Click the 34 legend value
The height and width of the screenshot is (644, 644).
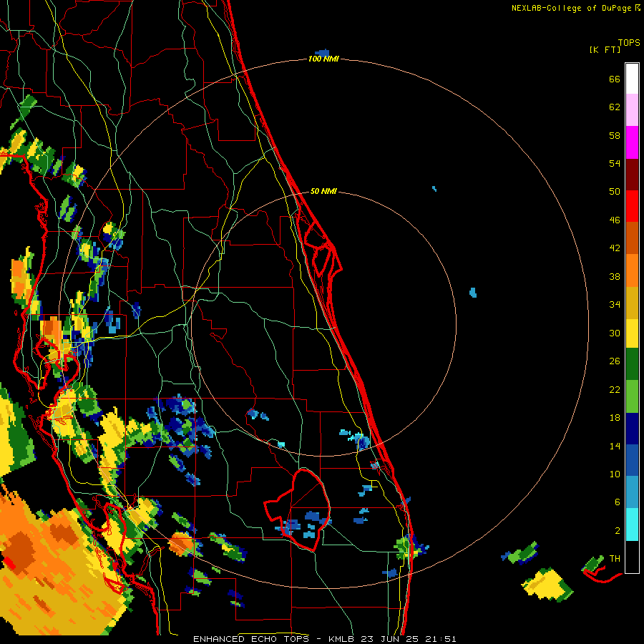point(615,305)
